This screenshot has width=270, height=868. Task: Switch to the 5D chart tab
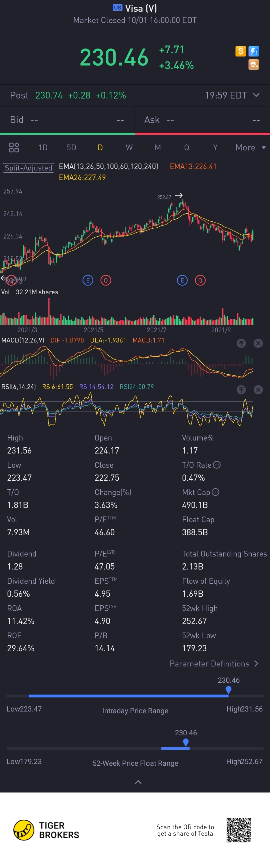pos(71,147)
